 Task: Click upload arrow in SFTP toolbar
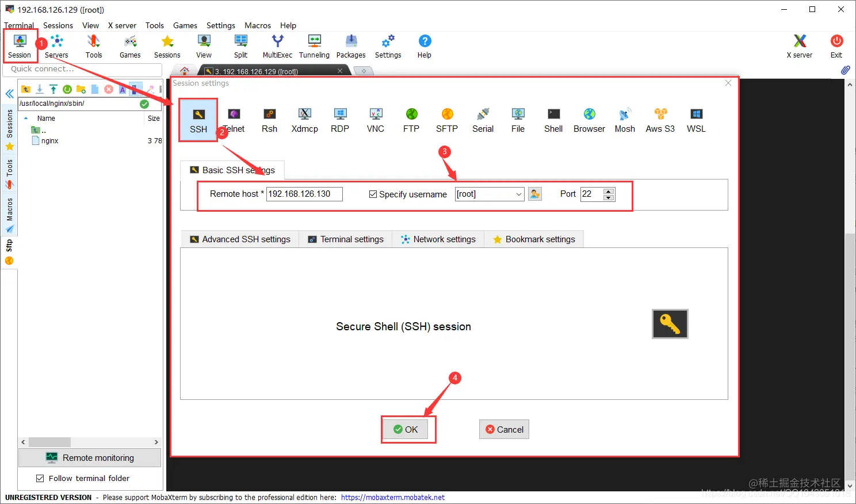[54, 89]
